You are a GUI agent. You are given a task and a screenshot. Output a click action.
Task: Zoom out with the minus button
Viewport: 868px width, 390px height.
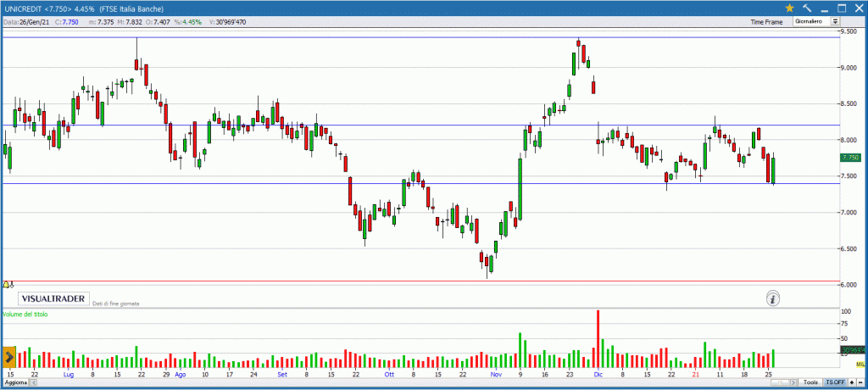[x=861, y=382]
